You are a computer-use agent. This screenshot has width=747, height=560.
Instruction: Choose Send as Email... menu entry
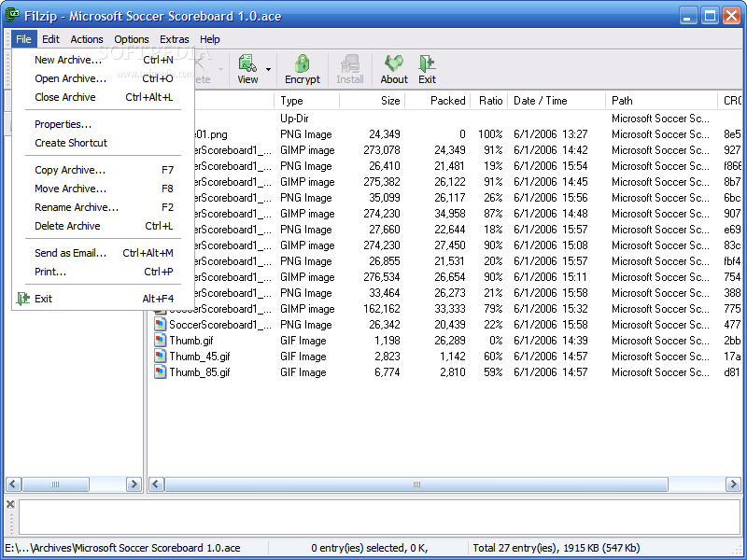(x=103, y=253)
